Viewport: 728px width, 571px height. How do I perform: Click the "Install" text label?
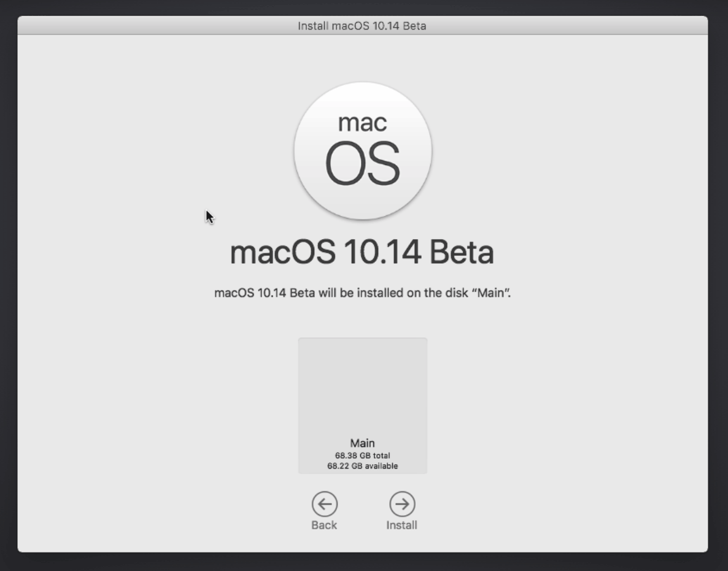coord(401,525)
